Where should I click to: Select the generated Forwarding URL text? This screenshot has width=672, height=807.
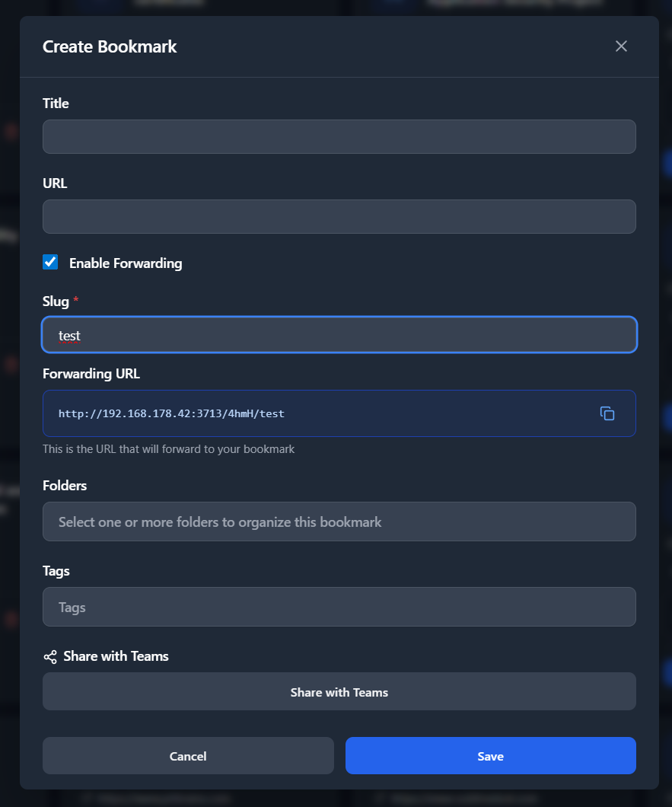tap(170, 413)
